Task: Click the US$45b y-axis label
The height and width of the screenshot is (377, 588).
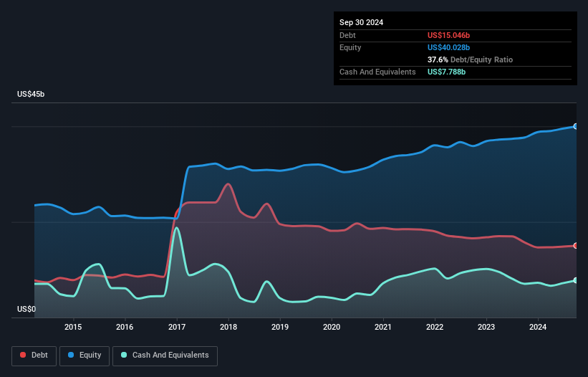Action: click(31, 94)
